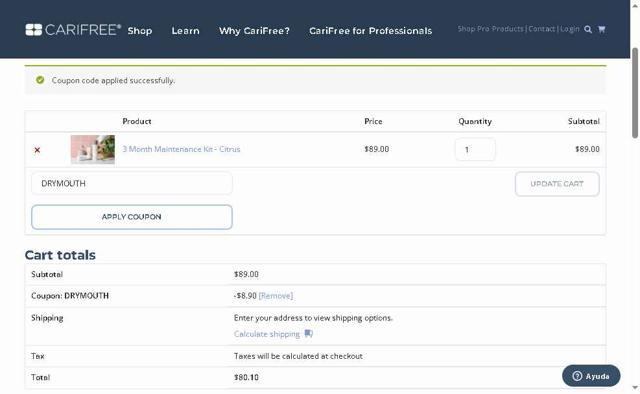
Task: Click the CariFree logo
Action: [73, 30]
